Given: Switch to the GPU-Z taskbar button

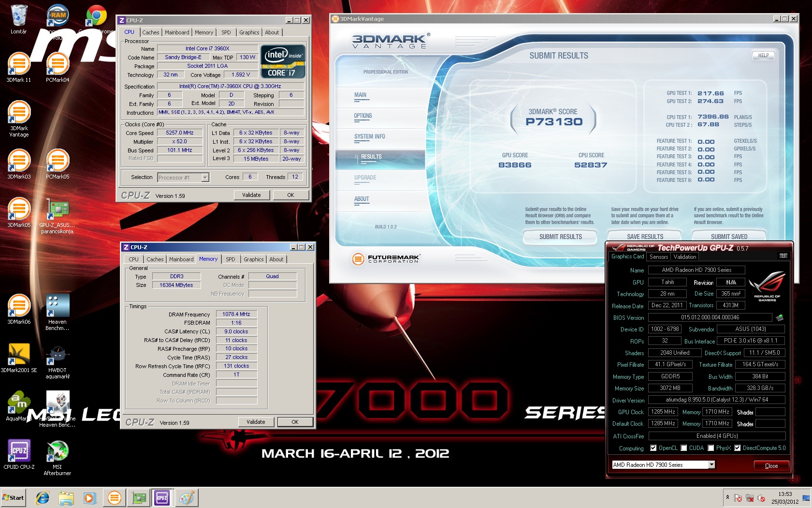Looking at the screenshot, I should click(139, 498).
